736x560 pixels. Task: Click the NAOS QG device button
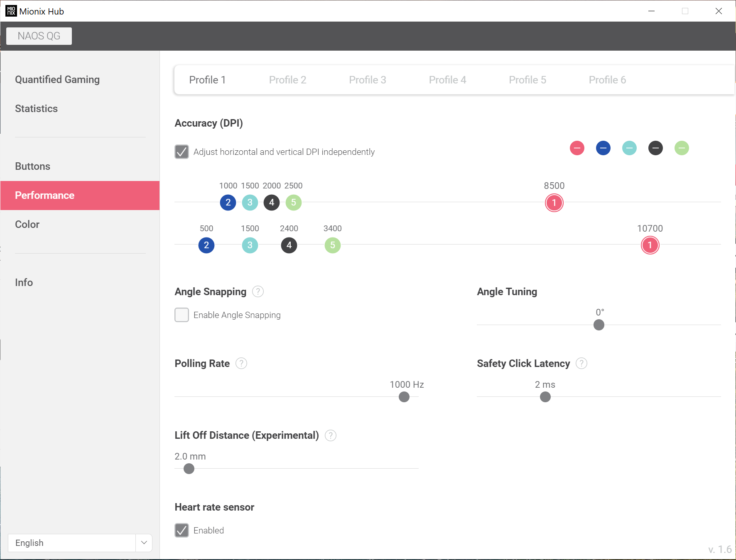point(39,36)
